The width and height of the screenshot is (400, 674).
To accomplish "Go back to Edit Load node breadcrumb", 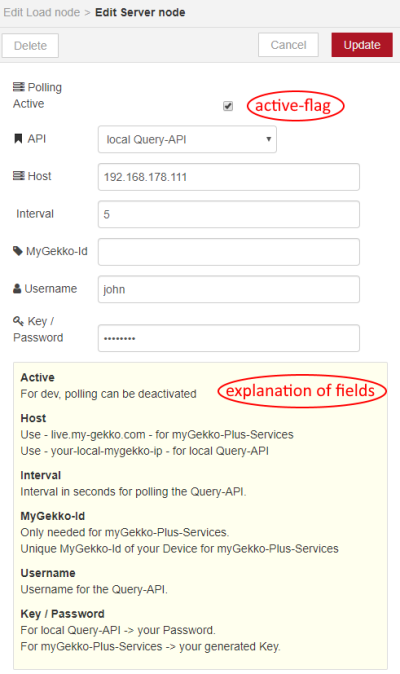I will (42, 12).
